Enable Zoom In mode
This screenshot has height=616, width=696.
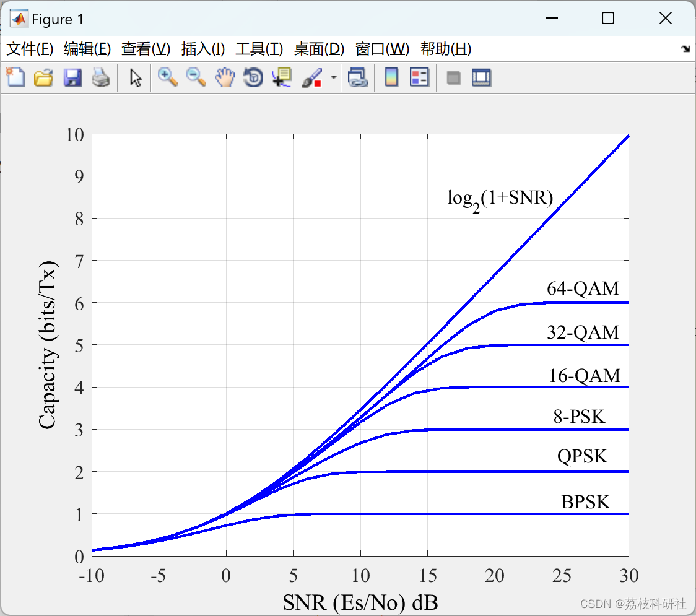168,77
